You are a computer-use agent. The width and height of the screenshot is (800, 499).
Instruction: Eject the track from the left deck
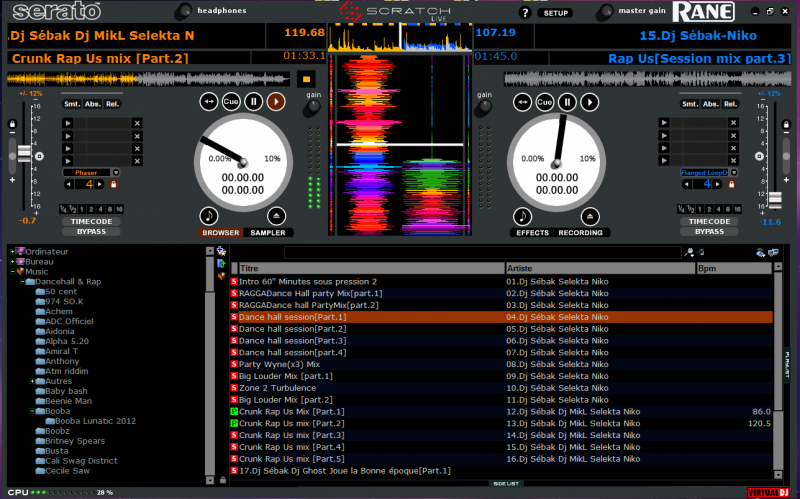[277, 215]
